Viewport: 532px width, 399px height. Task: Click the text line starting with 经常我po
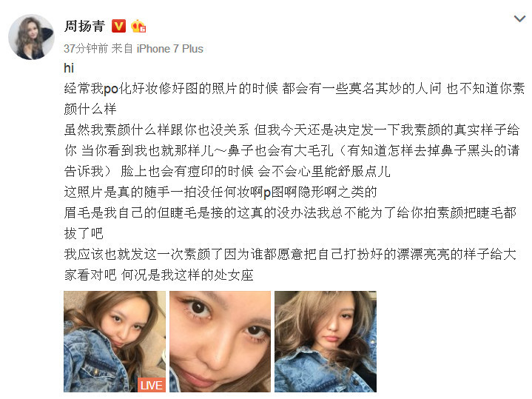[x=294, y=88]
